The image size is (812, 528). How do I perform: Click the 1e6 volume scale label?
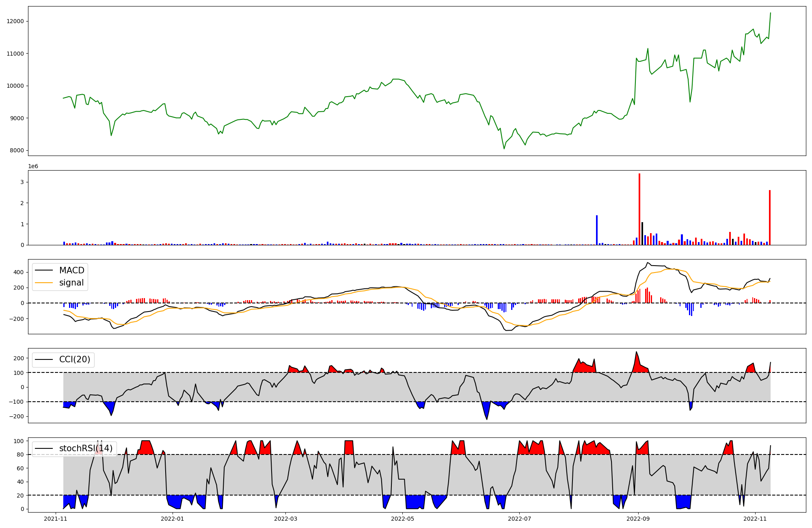[x=33, y=167]
